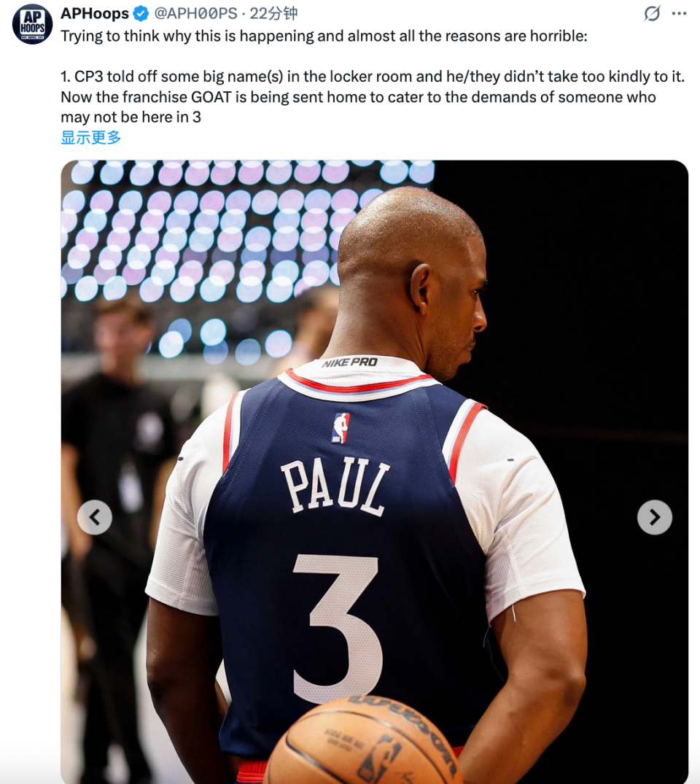700x784 pixels.
Task: Click the tweet text body
Action: coord(373,76)
